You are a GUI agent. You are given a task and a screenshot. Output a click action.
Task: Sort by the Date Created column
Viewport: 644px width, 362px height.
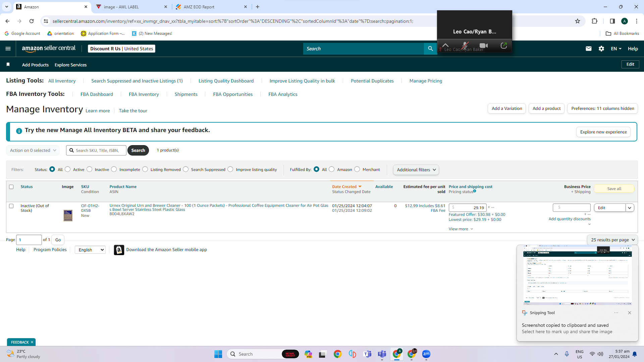coord(347,187)
